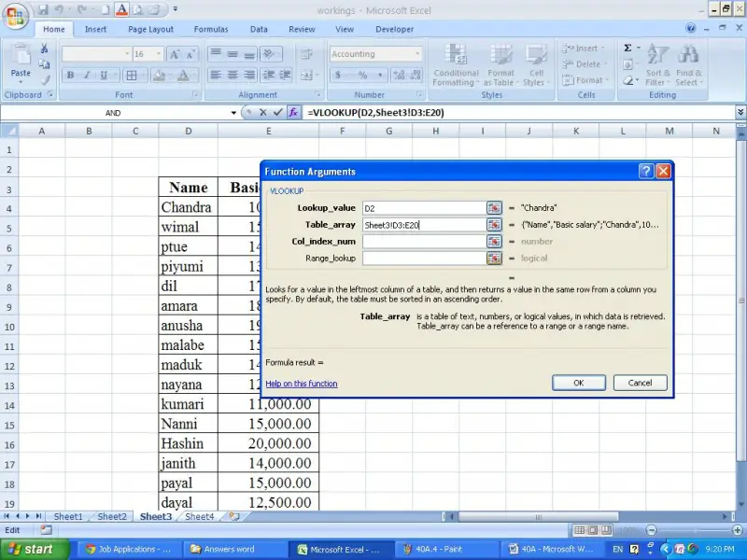Collapse dialog using Table_array range selector
The height and width of the screenshot is (560, 747).
tap(494, 225)
